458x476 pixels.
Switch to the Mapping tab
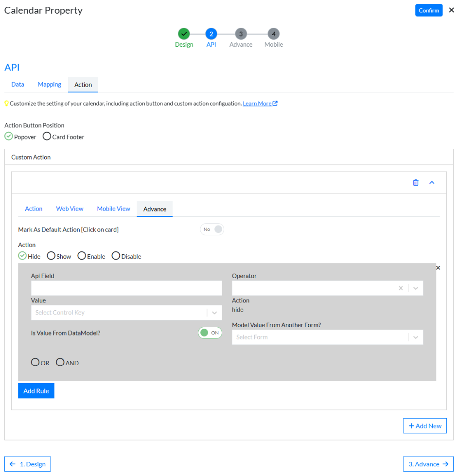[x=50, y=85]
